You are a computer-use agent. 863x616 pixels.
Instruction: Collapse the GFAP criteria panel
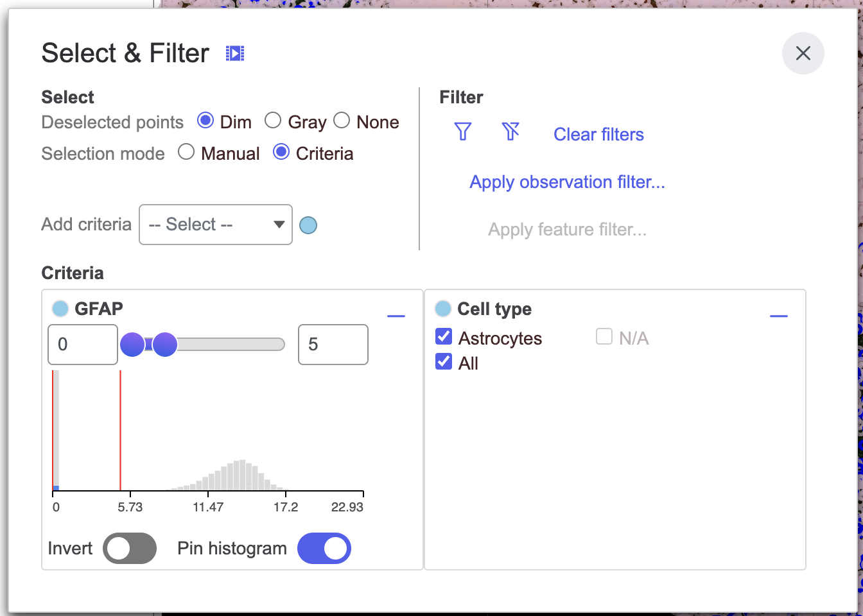click(x=396, y=316)
